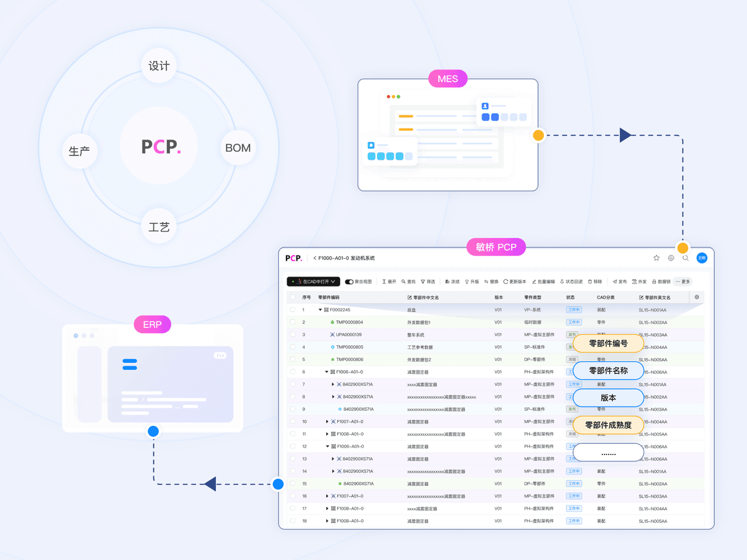Go back via the F1000-A01-0 发动机系统 breadcrumb
Screen dimensions: 747x560
click(x=344, y=258)
